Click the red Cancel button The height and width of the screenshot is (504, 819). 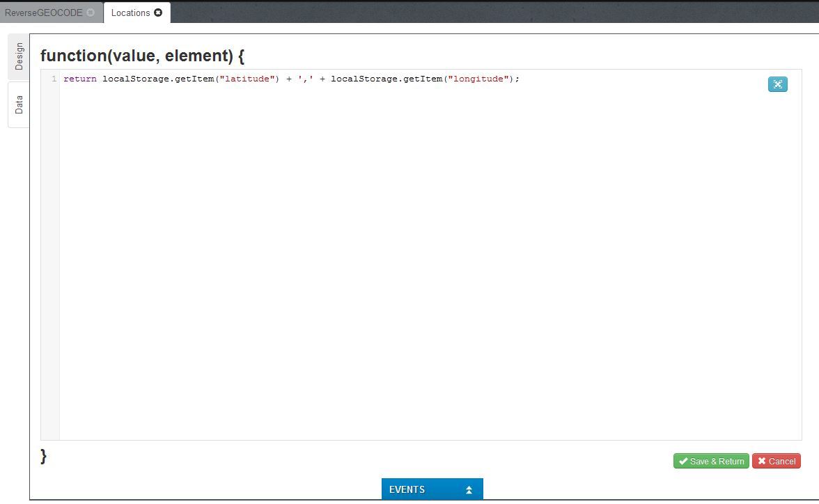tap(776, 461)
